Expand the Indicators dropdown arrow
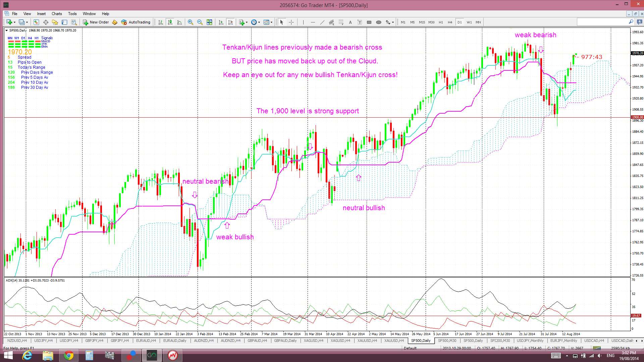This screenshot has width=644, height=362. (247, 22)
